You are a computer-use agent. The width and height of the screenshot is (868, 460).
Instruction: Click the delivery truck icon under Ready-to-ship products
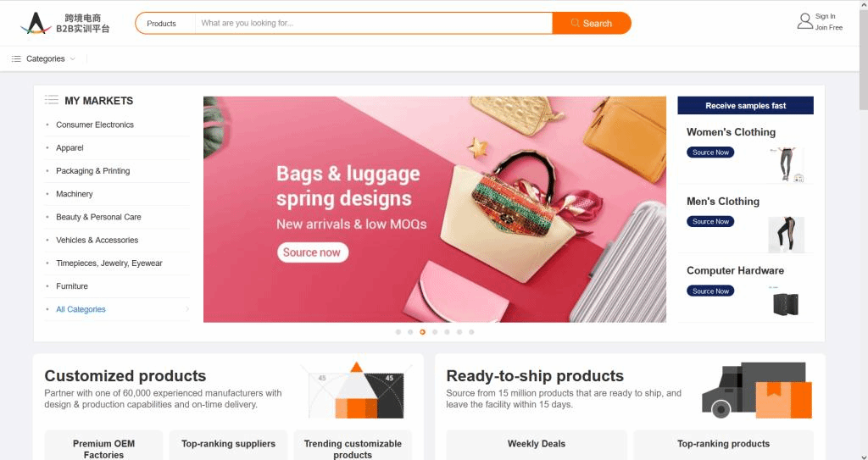pyautogui.click(x=756, y=391)
